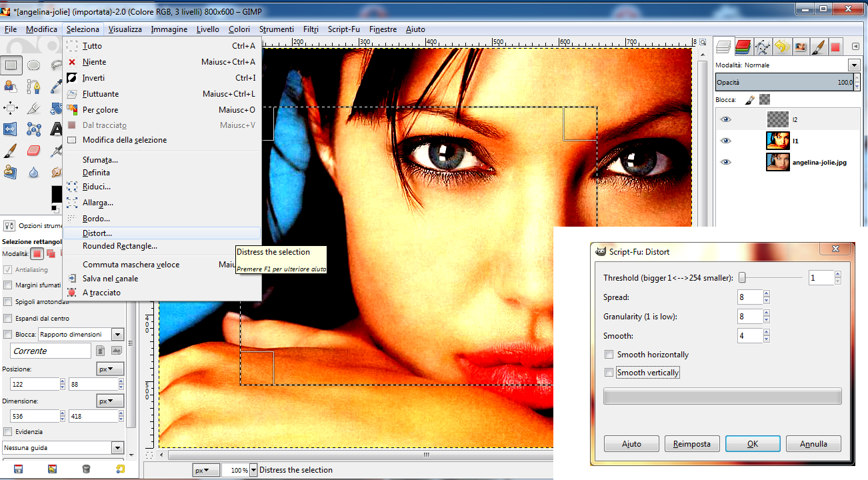Open the Layers dock tab
868x480 pixels.
pyautogui.click(x=723, y=47)
